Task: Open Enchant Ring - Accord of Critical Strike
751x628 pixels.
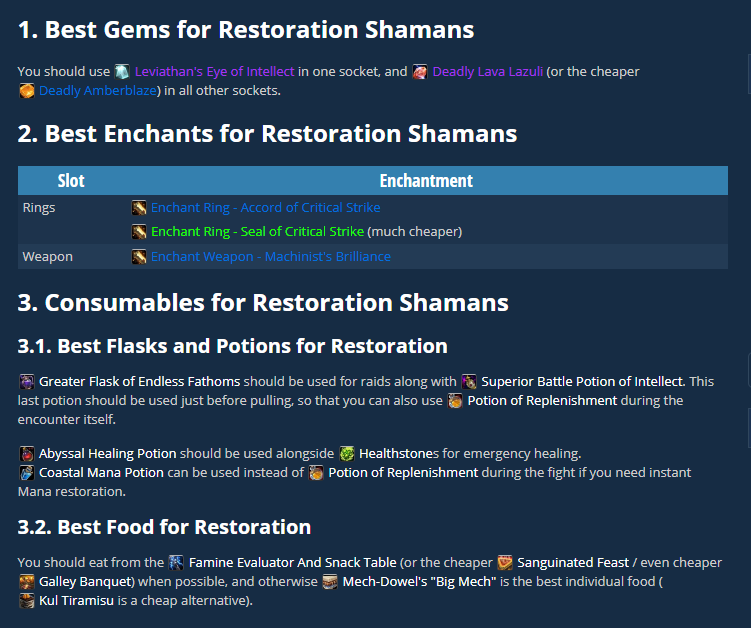Action: (265, 208)
